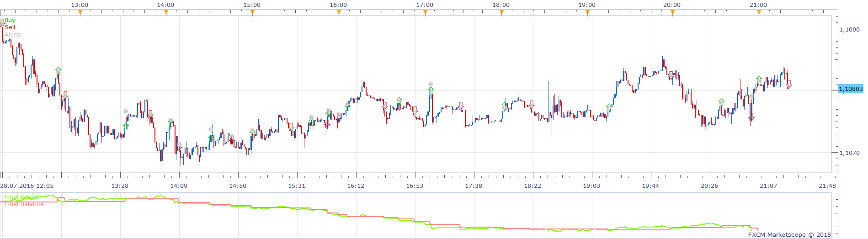The height and width of the screenshot is (239, 868).
Task: Select the sell marker near 16:32
Action: coord(385,106)
